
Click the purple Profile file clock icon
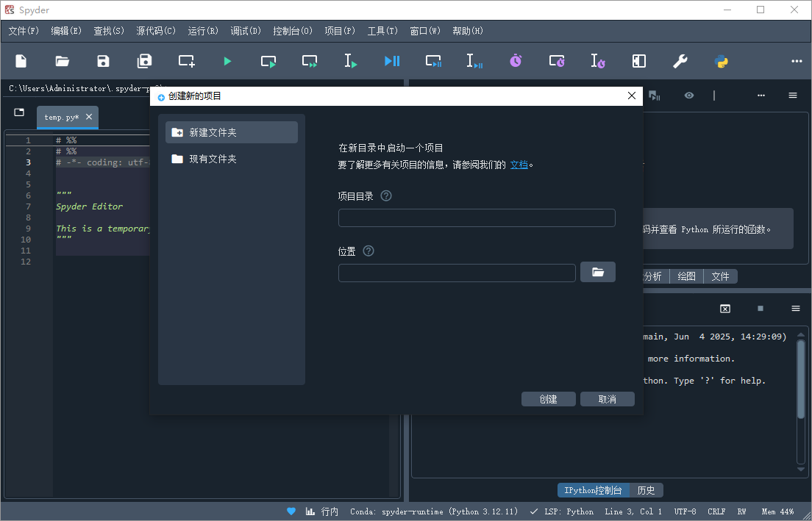coord(516,61)
